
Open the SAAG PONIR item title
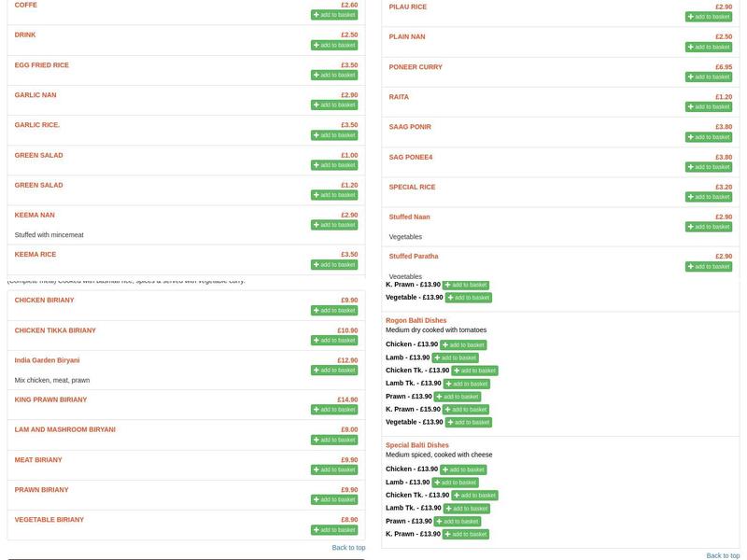[x=410, y=127]
